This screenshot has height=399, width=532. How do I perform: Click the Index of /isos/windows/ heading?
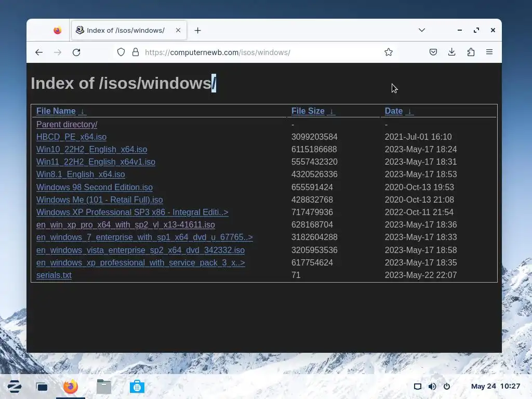click(x=124, y=83)
